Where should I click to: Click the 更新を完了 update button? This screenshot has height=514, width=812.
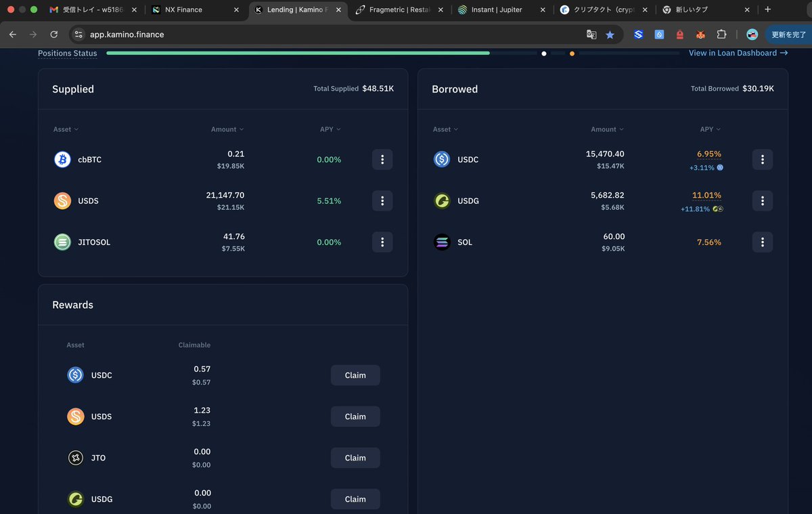pos(788,35)
